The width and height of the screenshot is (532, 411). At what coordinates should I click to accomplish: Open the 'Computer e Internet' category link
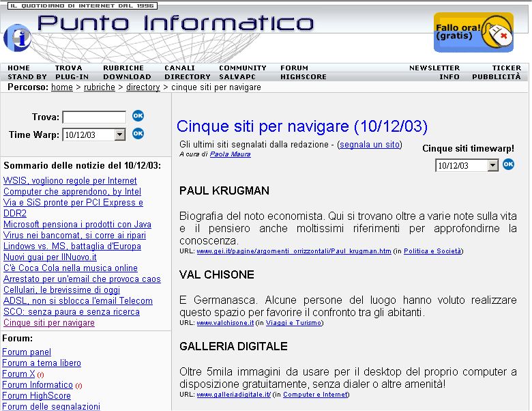(x=316, y=395)
